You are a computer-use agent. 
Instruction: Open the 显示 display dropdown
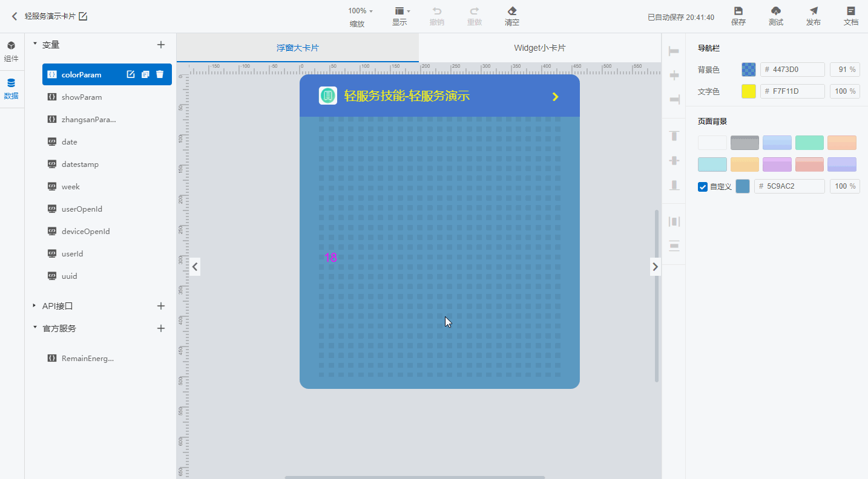[403, 11]
